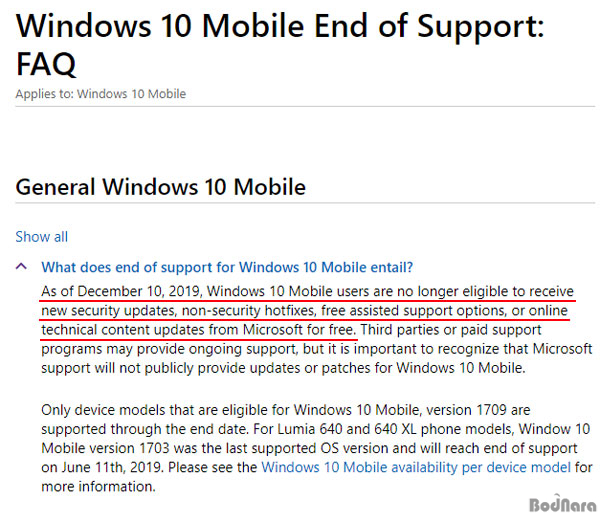Open the "What does end of support for Windows 10 Mobile entail?" question
The height and width of the screenshot is (515, 600).
[x=227, y=267]
